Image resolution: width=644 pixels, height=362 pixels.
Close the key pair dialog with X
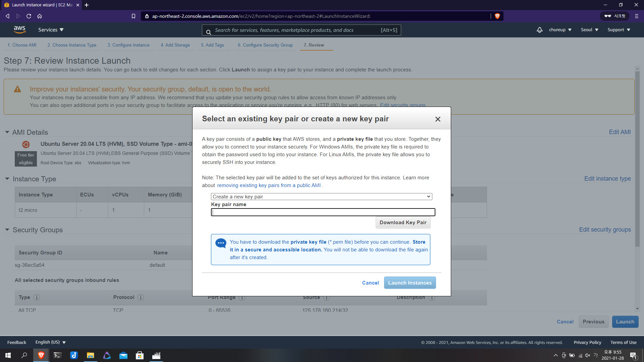(438, 119)
